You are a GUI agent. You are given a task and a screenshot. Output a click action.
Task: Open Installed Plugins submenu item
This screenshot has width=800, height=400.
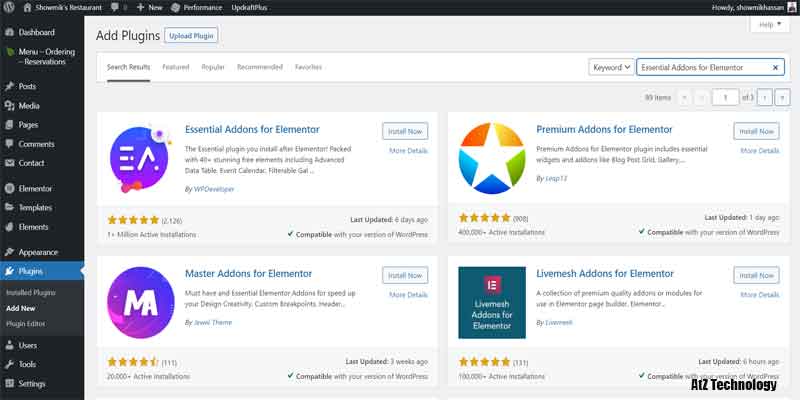pyautogui.click(x=31, y=292)
